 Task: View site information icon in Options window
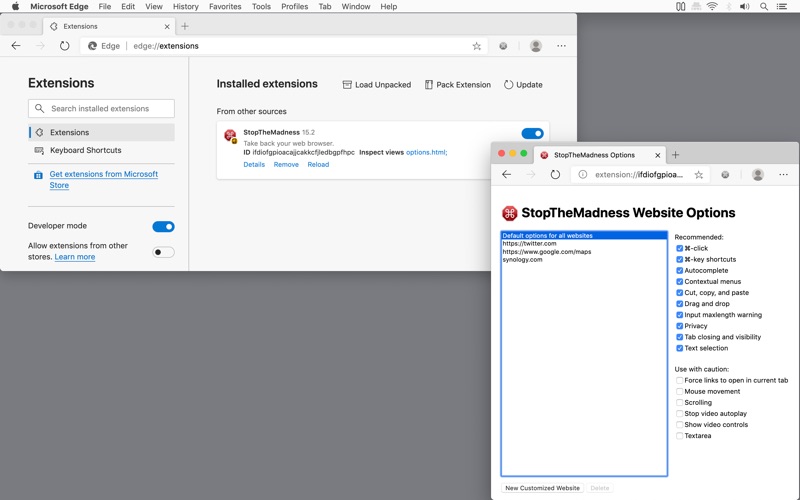(x=583, y=174)
